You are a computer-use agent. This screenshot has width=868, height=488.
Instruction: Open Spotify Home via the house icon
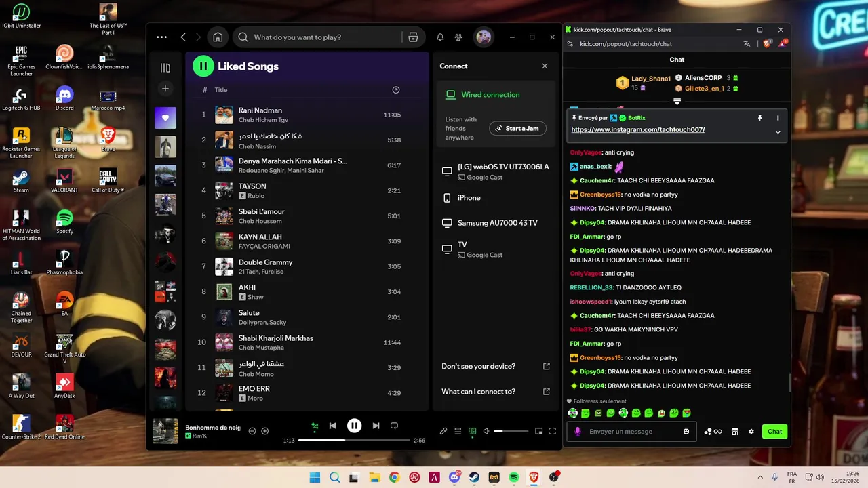(218, 37)
